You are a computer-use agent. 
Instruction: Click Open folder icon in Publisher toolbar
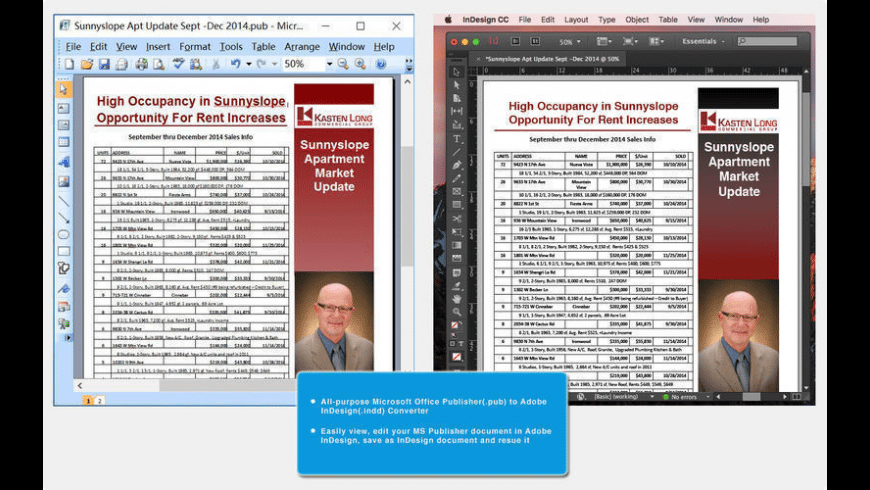pos(87,64)
